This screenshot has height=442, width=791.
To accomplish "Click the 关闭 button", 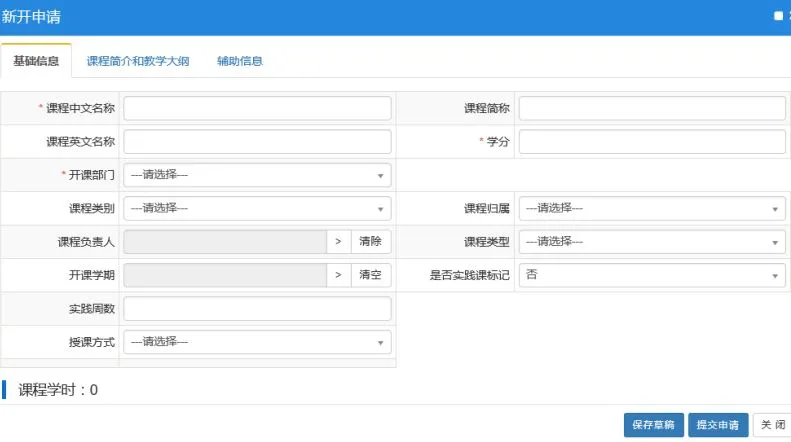I will 772,425.
